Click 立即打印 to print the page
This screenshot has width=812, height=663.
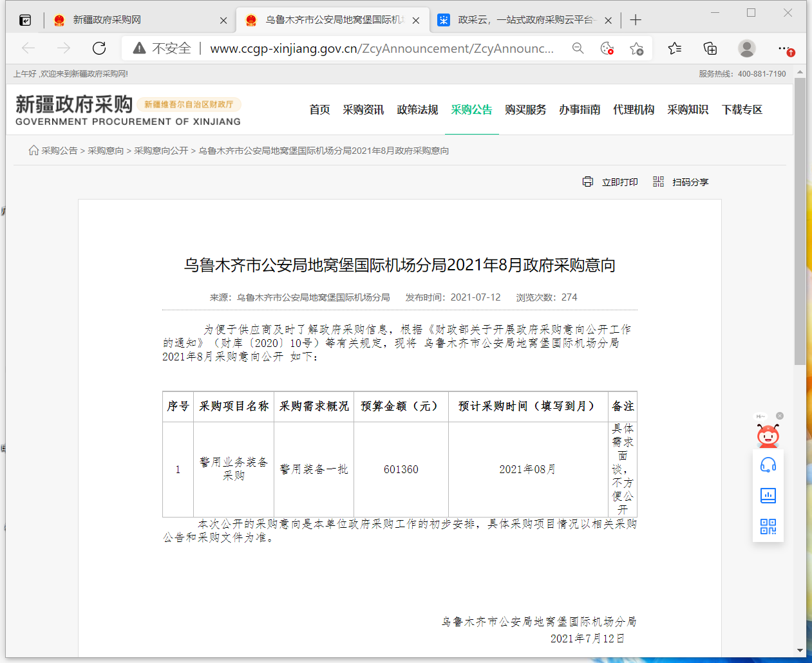pyautogui.click(x=610, y=182)
